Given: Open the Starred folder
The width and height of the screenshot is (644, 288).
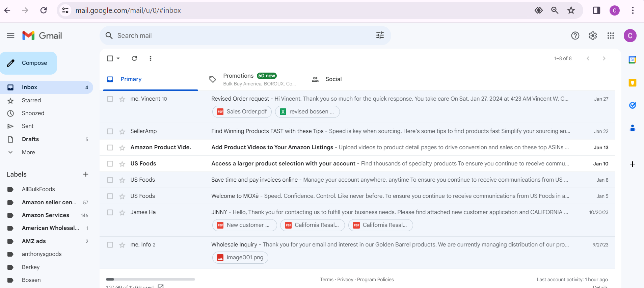Looking at the screenshot, I should tap(47, 100).
